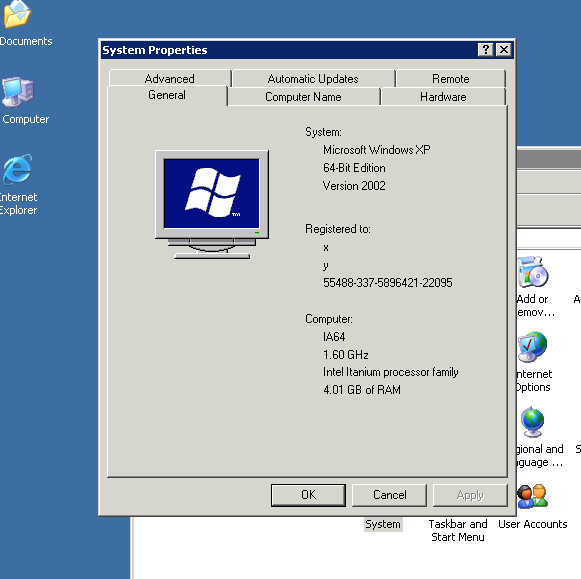Image resolution: width=581 pixels, height=579 pixels.
Task: Switch to the Advanced tab
Action: (x=170, y=79)
